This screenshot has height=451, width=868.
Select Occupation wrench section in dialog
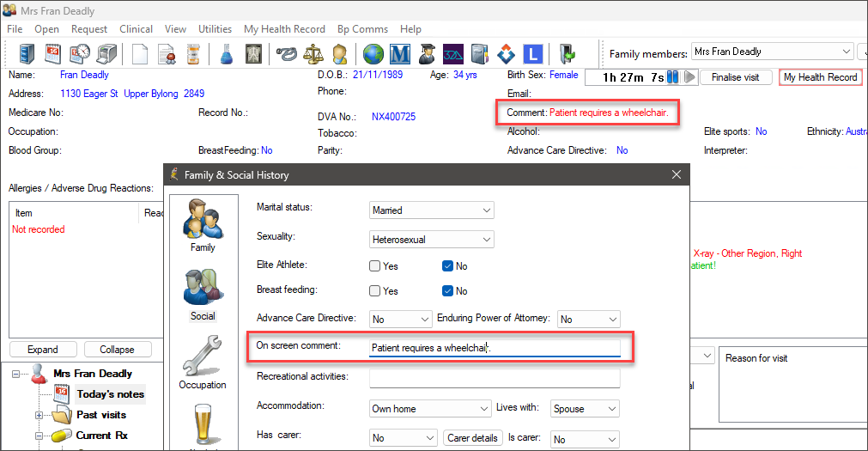pyautogui.click(x=203, y=363)
